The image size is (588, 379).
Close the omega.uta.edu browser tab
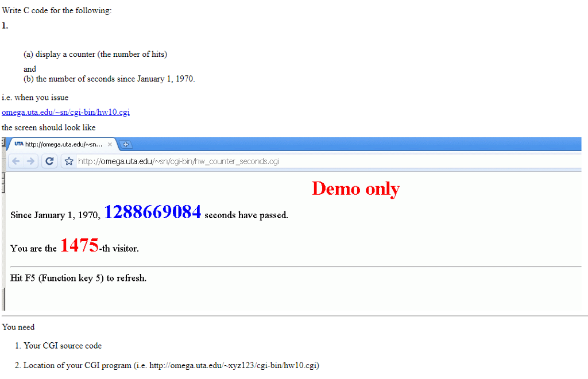tap(110, 144)
